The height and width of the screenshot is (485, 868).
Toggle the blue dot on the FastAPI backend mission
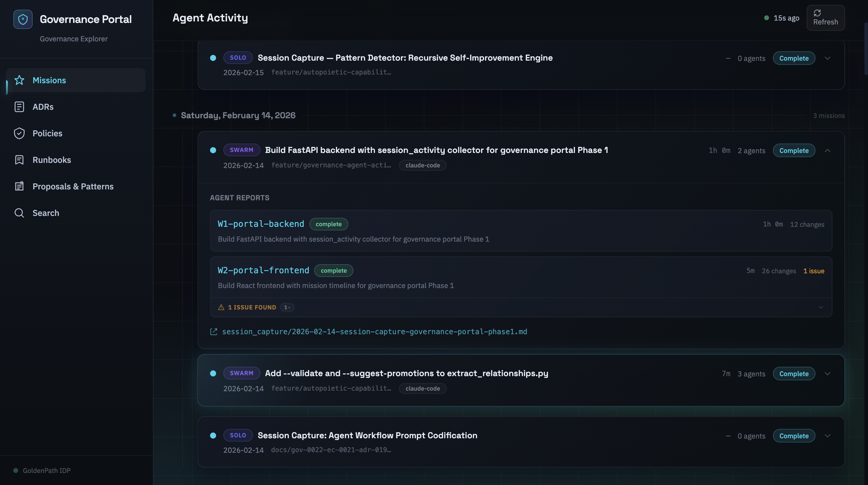tap(213, 150)
